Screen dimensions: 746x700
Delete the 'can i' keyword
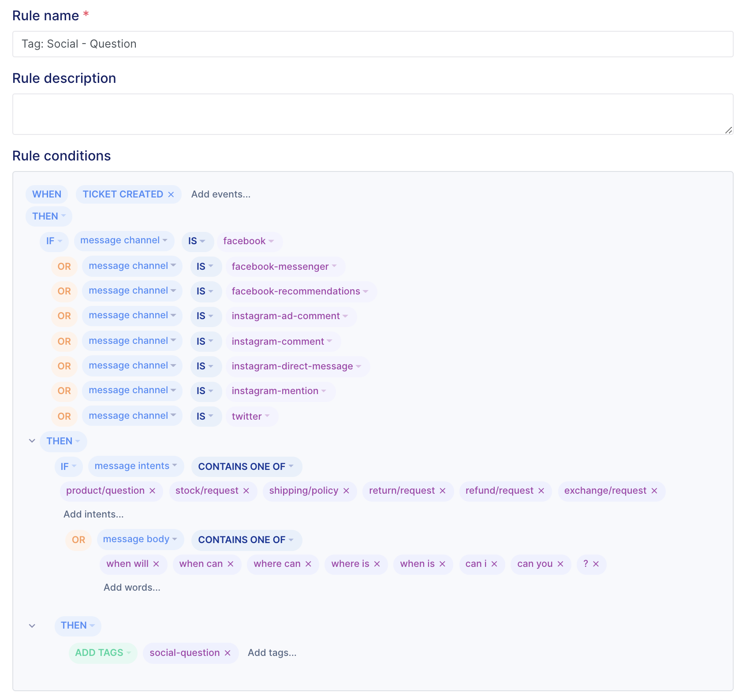pos(495,564)
